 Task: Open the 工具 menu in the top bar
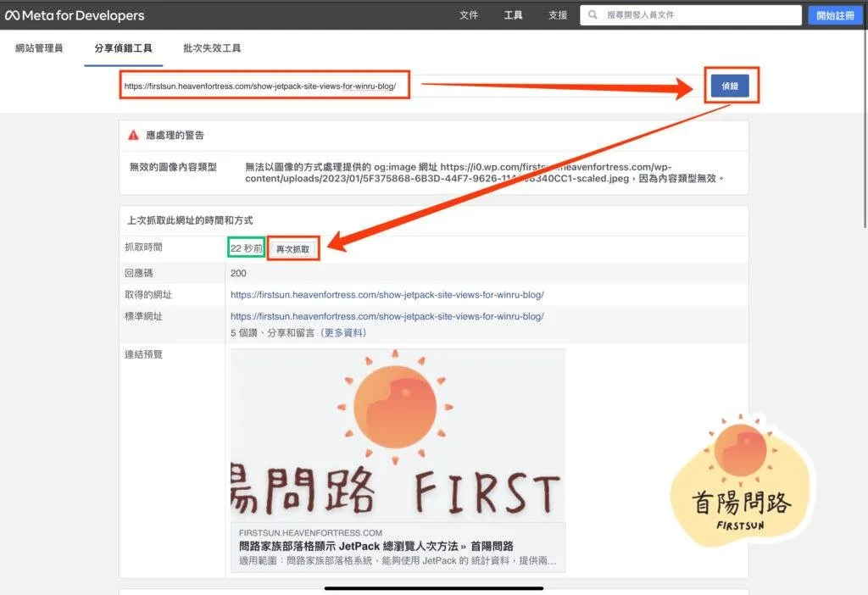(x=513, y=15)
